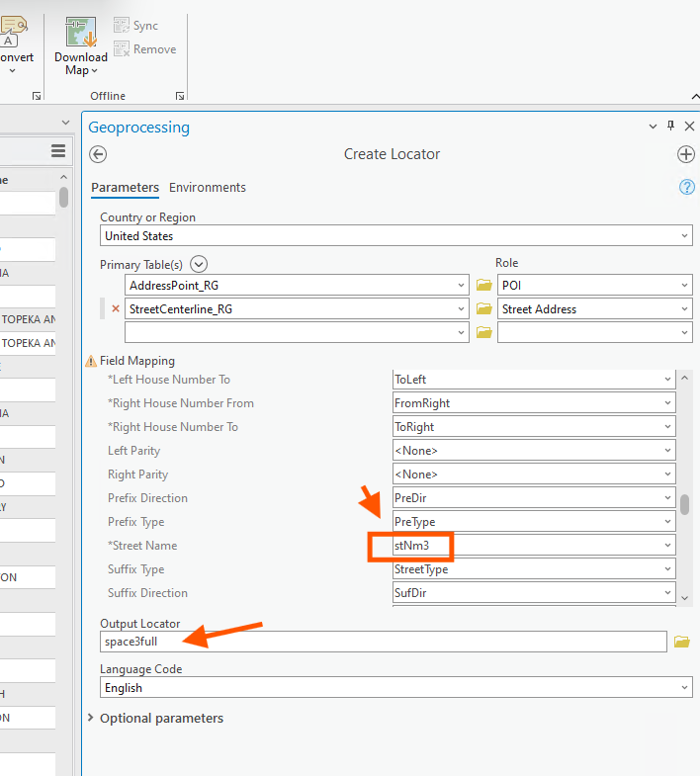The width and height of the screenshot is (700, 776).
Task: Click the left pane scrollbar up arrow
Action: [63, 177]
